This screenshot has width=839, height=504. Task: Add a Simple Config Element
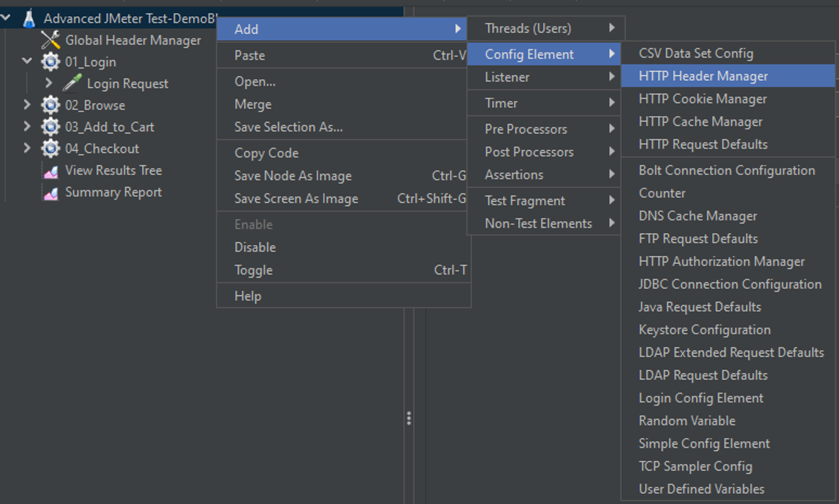coord(728,444)
